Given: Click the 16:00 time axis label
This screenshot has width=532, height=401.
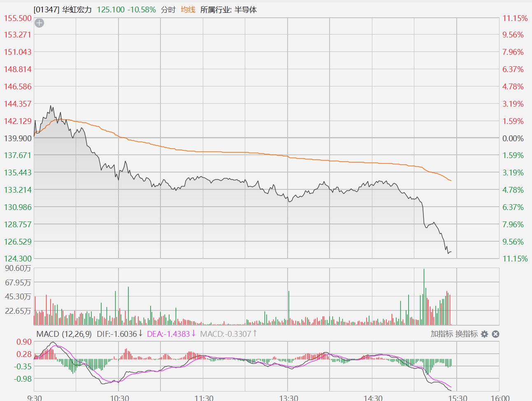Looking at the screenshot, I should click(x=500, y=398).
